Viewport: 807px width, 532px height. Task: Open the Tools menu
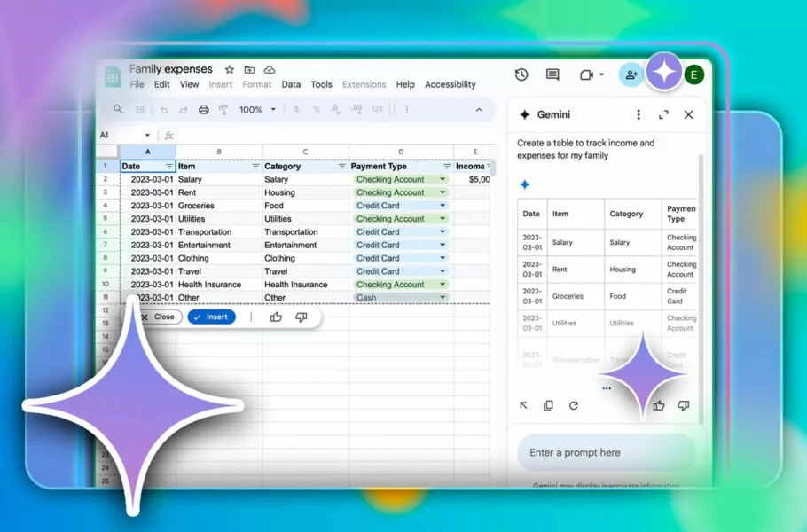pyautogui.click(x=322, y=84)
